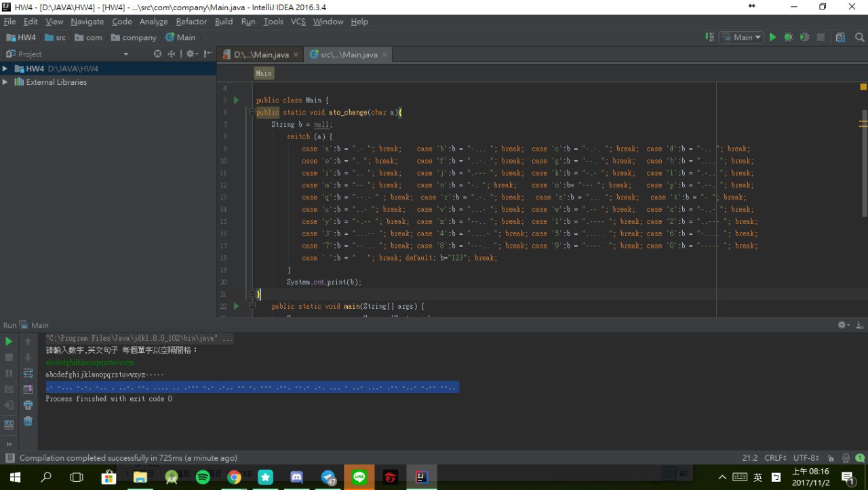Click the Print icon in the Run panel
Image resolution: width=868 pixels, height=490 pixels.
coord(28,405)
